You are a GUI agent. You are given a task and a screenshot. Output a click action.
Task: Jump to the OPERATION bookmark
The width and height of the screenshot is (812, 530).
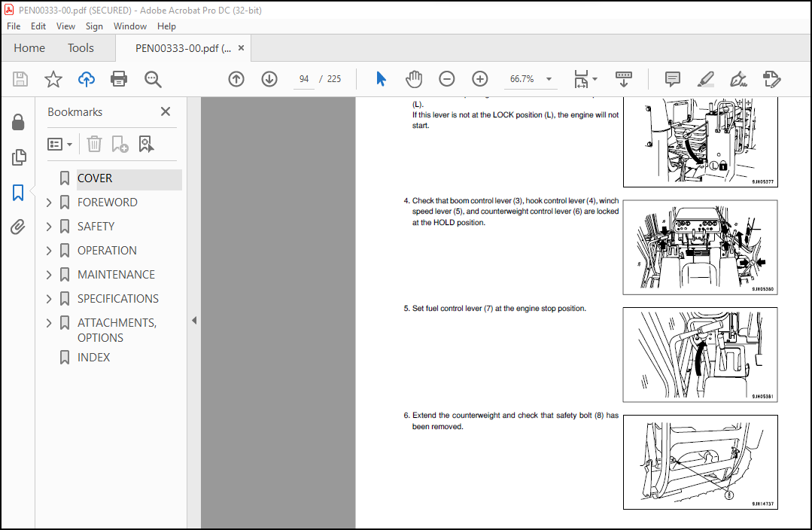[x=107, y=251]
